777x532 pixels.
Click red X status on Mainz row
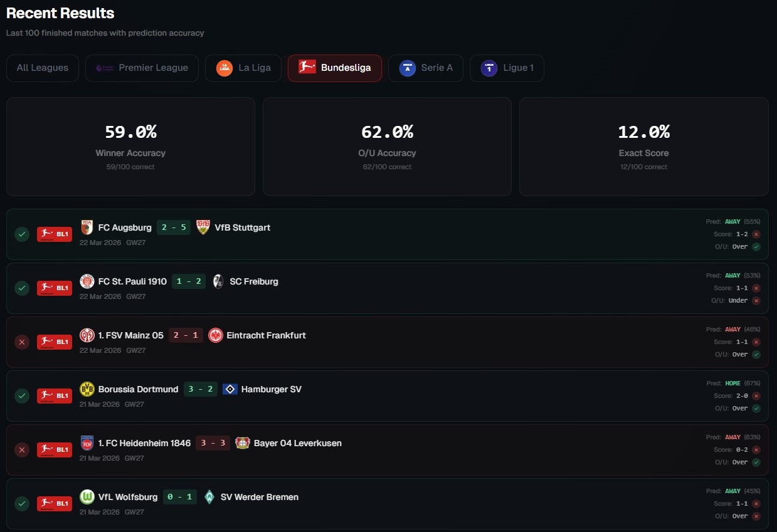click(x=22, y=342)
